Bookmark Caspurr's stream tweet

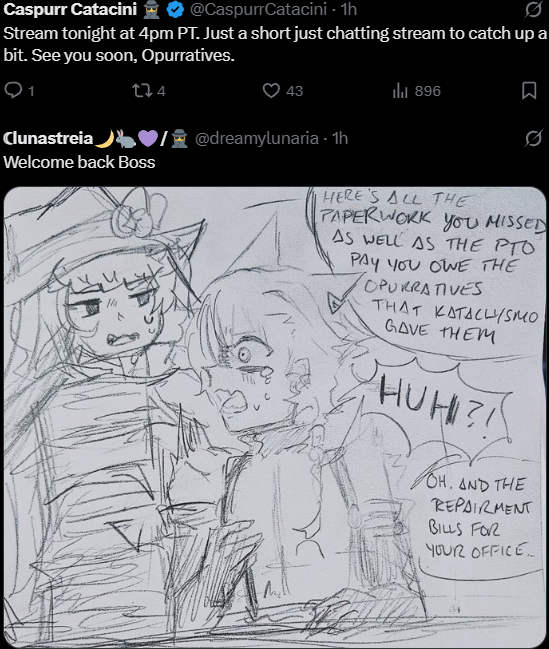[x=529, y=90]
